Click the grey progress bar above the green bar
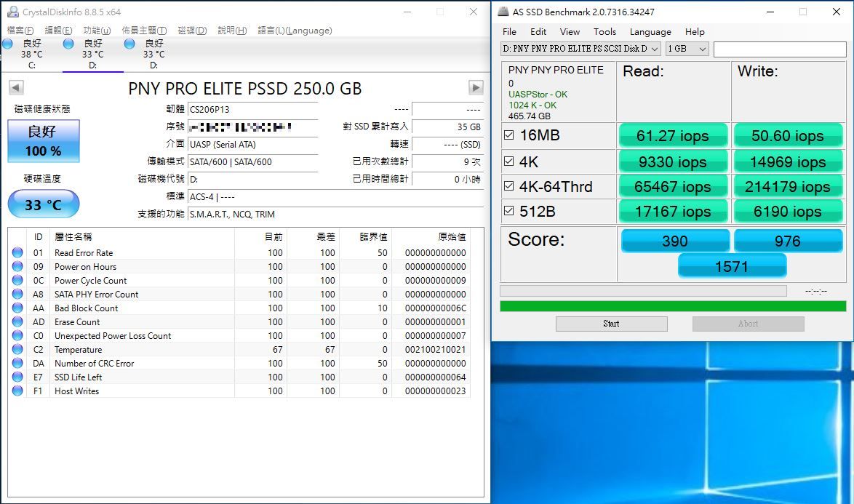Viewport: 854px width, 504px height. [643, 291]
